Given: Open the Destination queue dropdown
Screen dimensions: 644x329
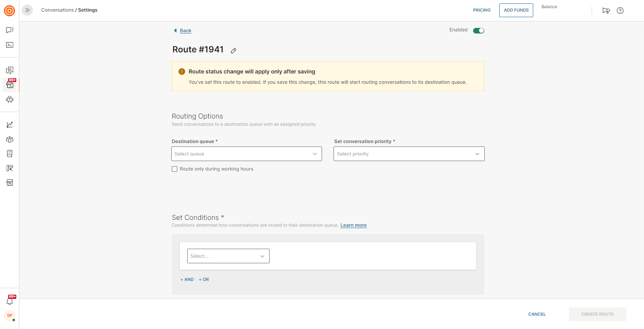Looking at the screenshot, I should point(246,154).
